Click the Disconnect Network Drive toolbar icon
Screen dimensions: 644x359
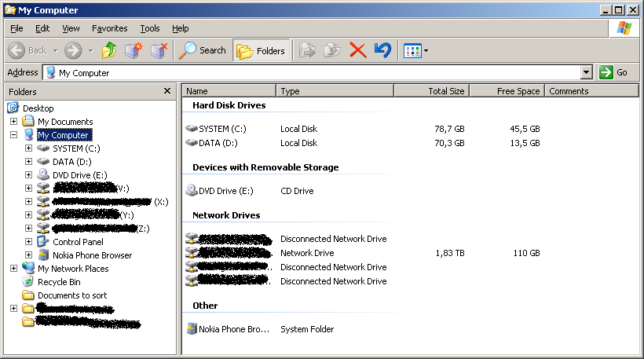point(159,50)
